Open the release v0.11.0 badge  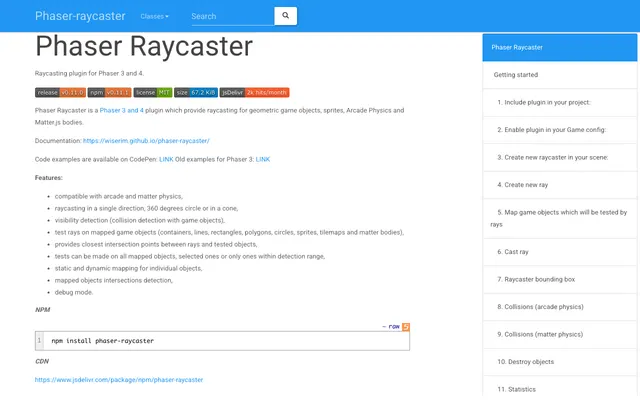(60, 93)
